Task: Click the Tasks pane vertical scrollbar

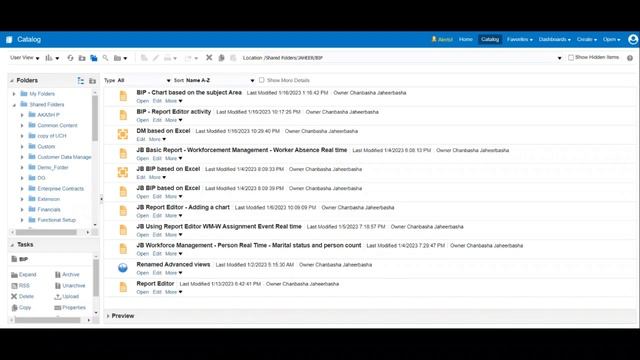Action: click(96, 278)
